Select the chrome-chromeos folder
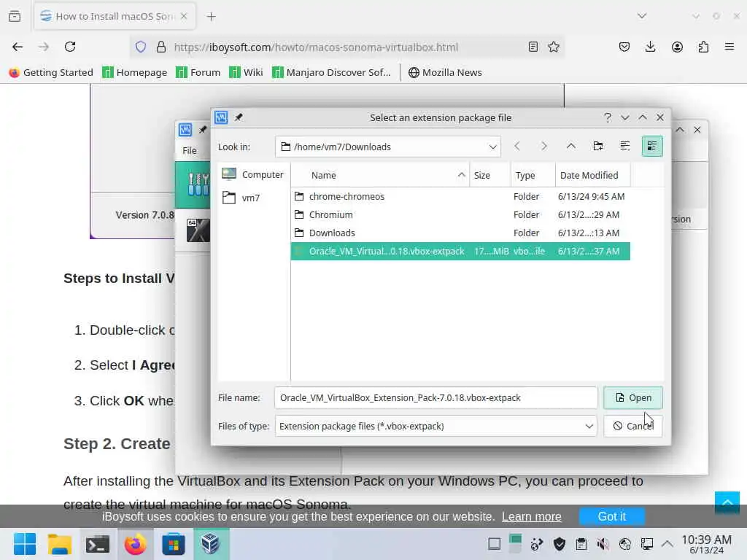Screen dimensions: 747x560 click(460, 197)
